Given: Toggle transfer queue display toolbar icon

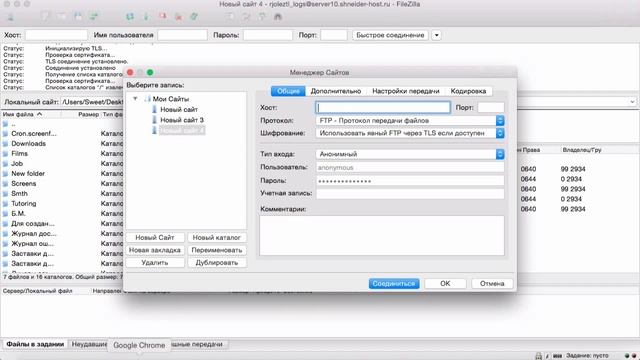Looking at the screenshot, I should click(x=94, y=17).
